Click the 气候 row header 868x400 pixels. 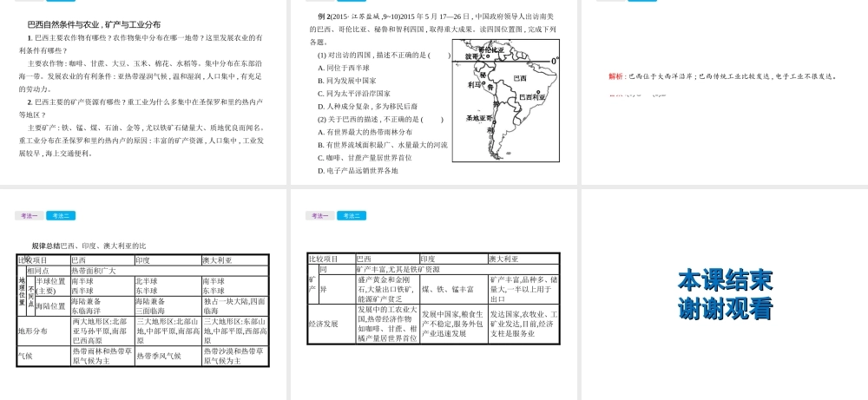point(43,356)
